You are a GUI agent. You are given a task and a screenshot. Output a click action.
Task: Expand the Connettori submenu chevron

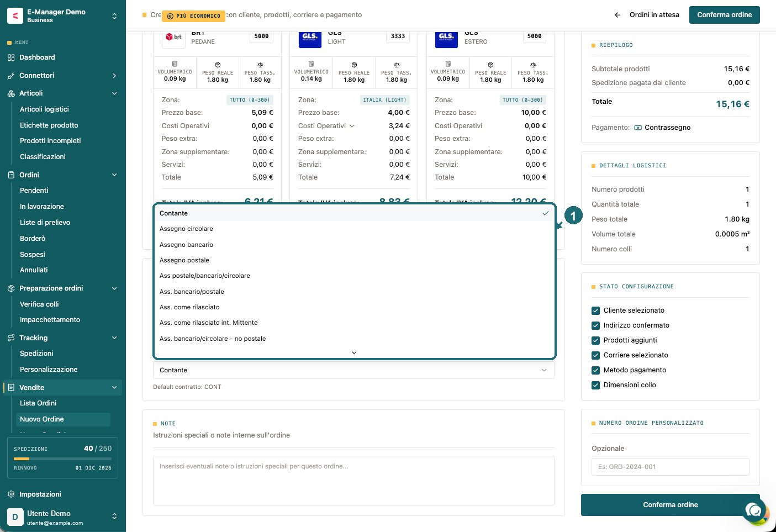(x=114, y=76)
